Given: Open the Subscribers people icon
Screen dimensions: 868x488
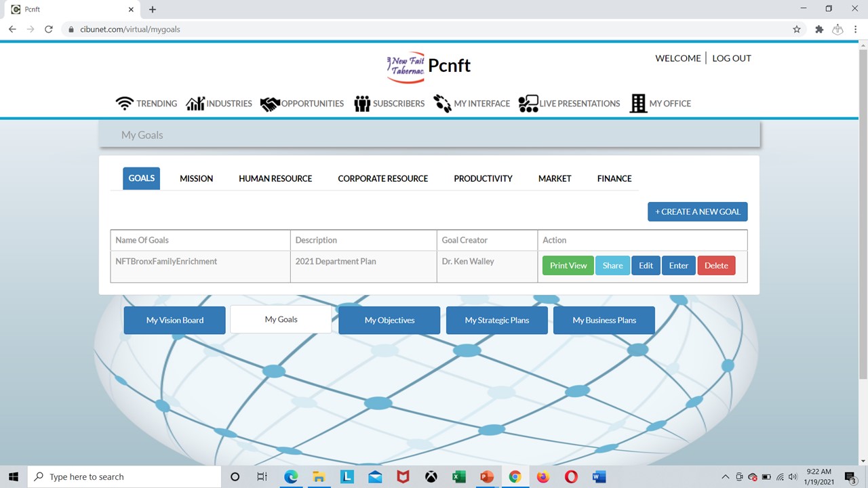Looking at the screenshot, I should (x=362, y=104).
